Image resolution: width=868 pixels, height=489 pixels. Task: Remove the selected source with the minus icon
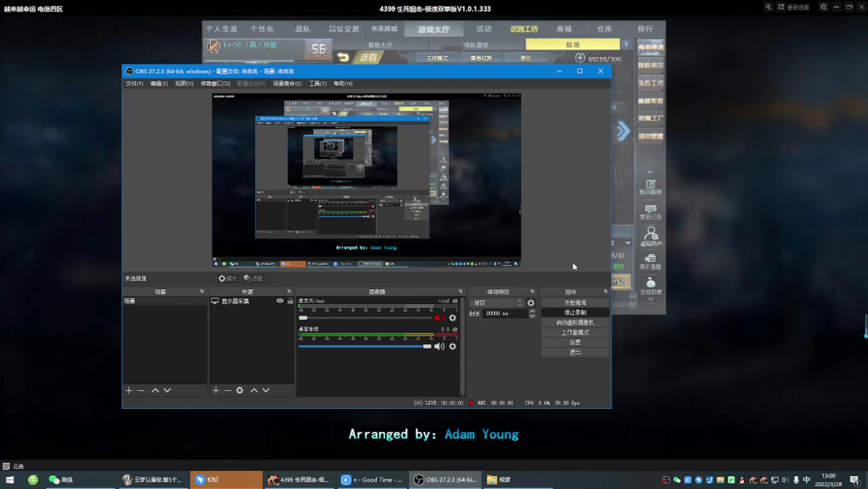tap(228, 390)
